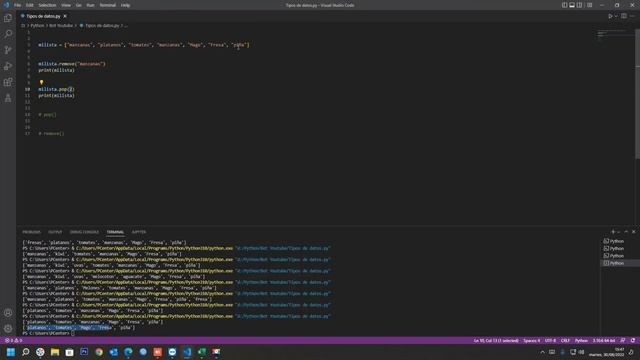Viewport: 640px width, 360px height.
Task: Show hidden system tray icons chevron
Action: (x=542, y=352)
